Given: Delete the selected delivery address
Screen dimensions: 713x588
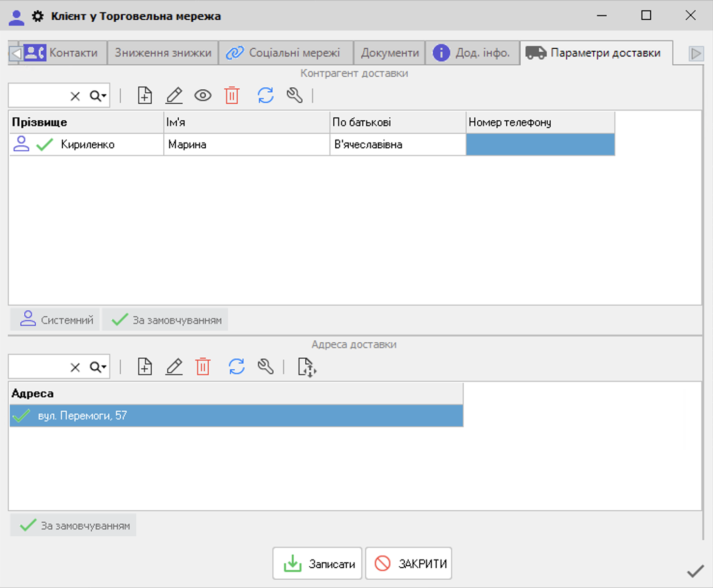Looking at the screenshot, I should [203, 367].
